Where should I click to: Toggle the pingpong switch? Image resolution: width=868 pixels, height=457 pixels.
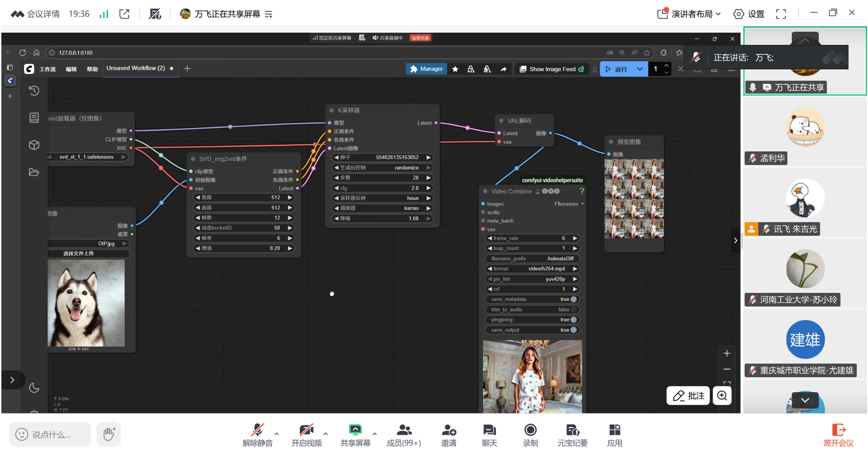(573, 320)
